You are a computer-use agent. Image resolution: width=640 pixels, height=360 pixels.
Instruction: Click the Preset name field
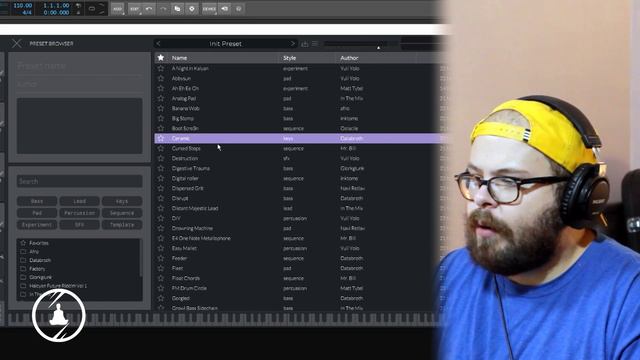[x=80, y=66]
